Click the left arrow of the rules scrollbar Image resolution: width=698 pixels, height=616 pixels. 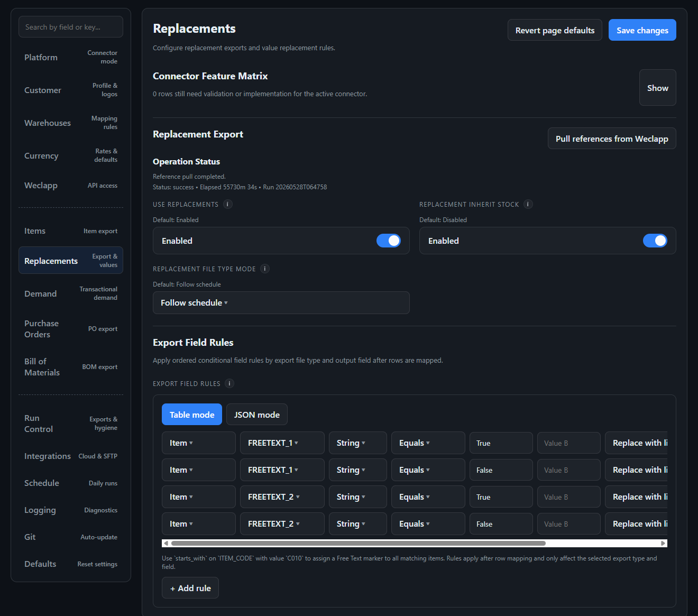coord(166,543)
